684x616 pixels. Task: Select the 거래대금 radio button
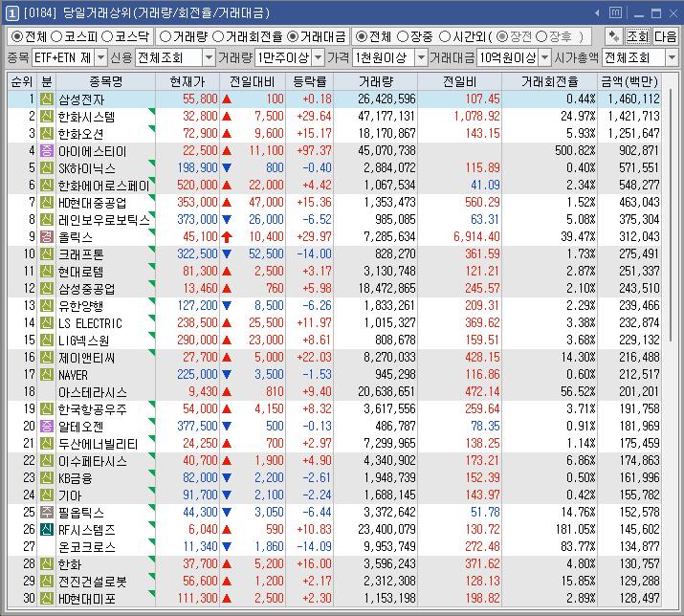293,36
